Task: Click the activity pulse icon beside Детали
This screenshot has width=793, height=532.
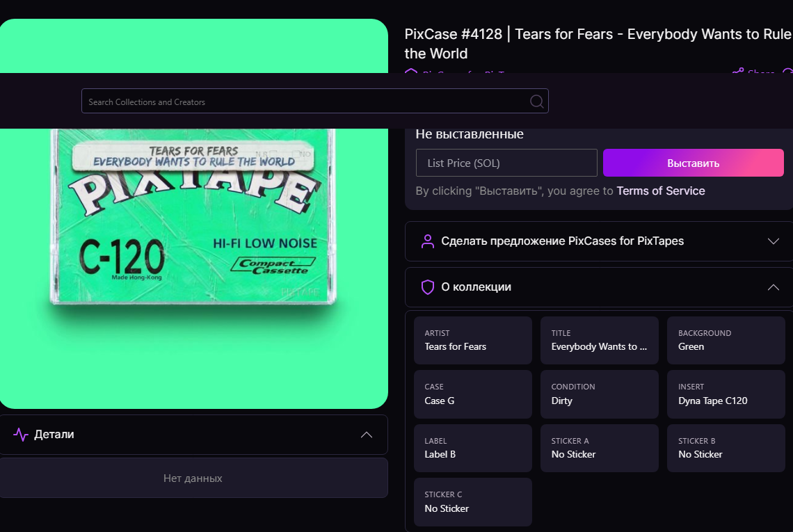Action: pos(21,435)
